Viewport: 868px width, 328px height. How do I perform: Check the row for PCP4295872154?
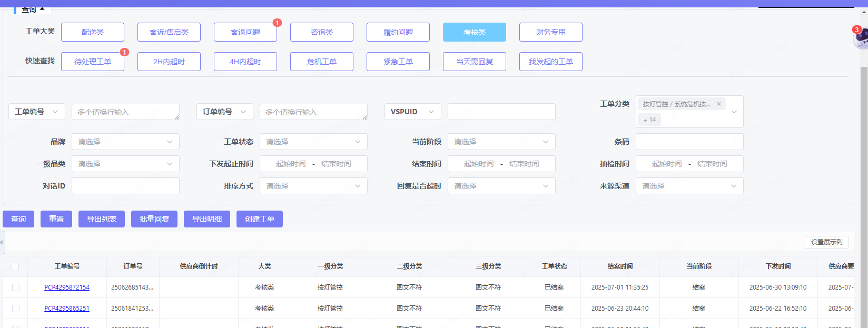coord(15,287)
